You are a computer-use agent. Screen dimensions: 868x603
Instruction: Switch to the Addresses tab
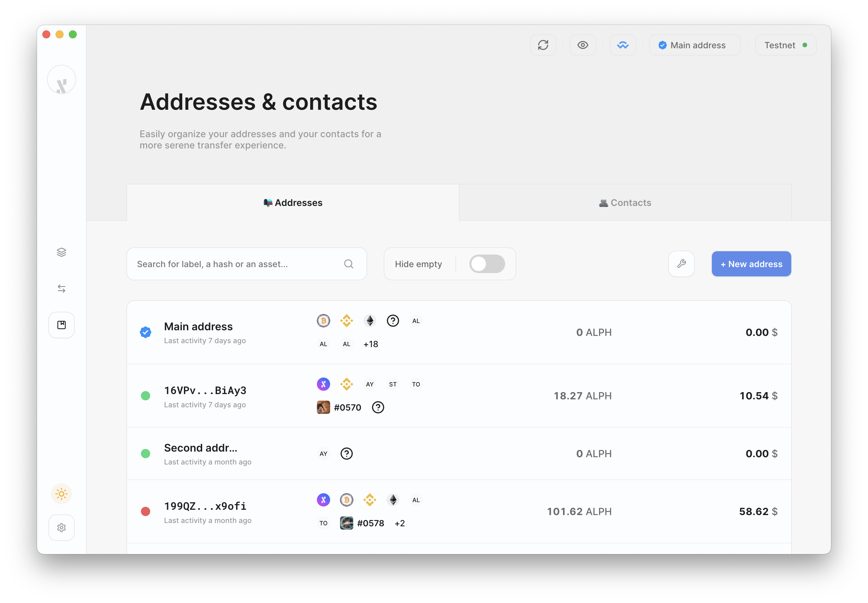click(x=293, y=203)
